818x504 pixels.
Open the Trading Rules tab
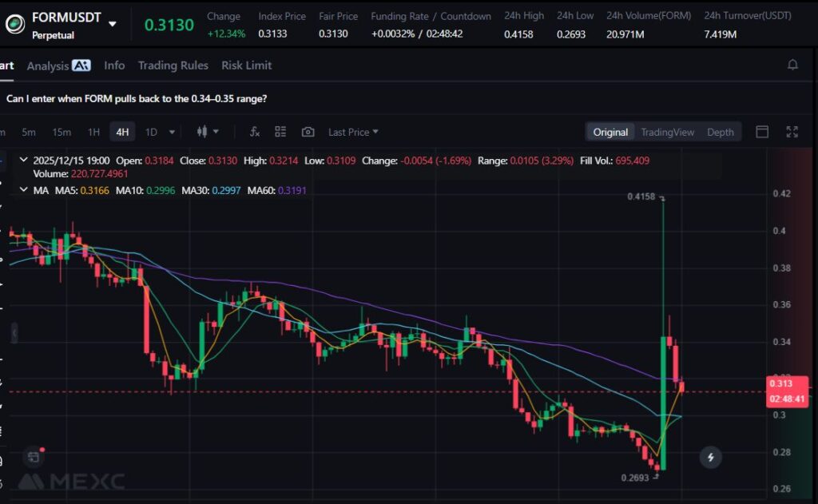tap(173, 65)
